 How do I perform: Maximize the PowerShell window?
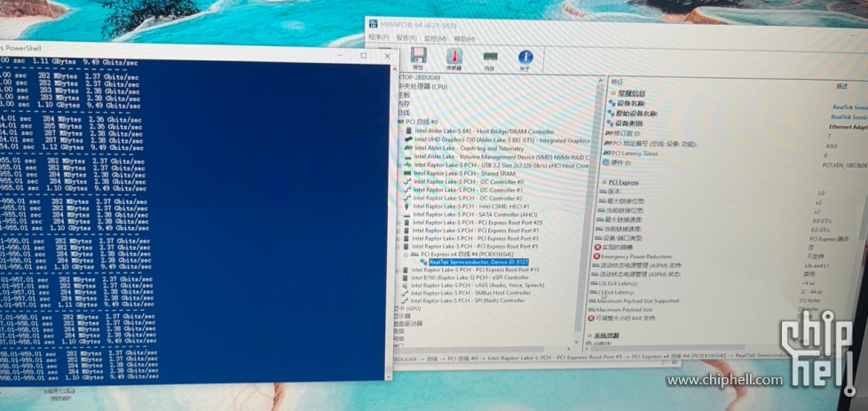tap(364, 55)
